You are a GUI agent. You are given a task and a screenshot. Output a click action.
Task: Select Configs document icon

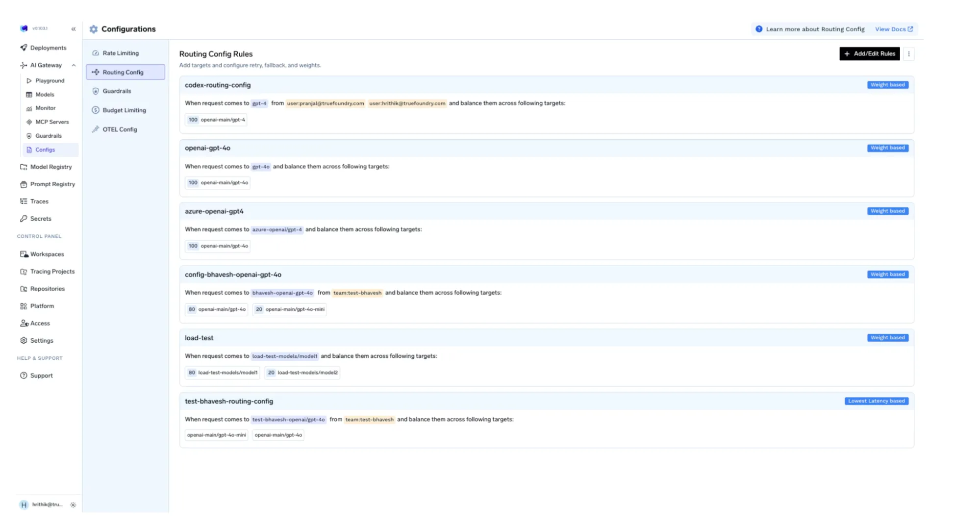29,150
